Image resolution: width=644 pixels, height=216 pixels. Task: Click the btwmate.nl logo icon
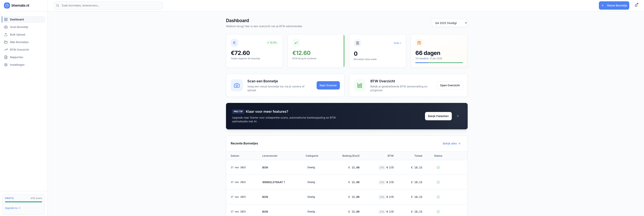[7, 5]
